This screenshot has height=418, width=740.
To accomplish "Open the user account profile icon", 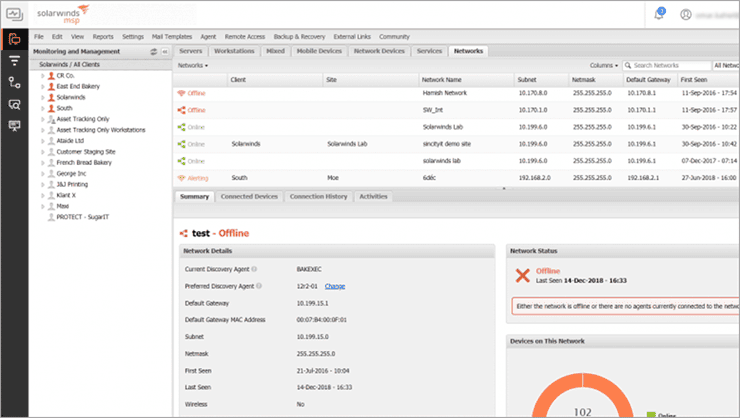I will click(x=686, y=15).
